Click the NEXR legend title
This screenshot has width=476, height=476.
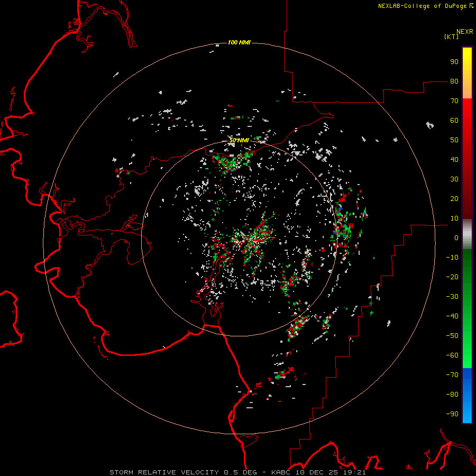pos(465,32)
